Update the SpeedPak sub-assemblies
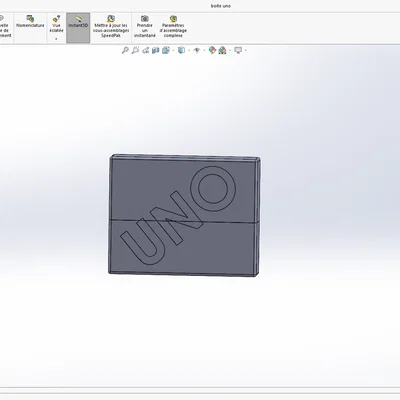 coord(111,26)
